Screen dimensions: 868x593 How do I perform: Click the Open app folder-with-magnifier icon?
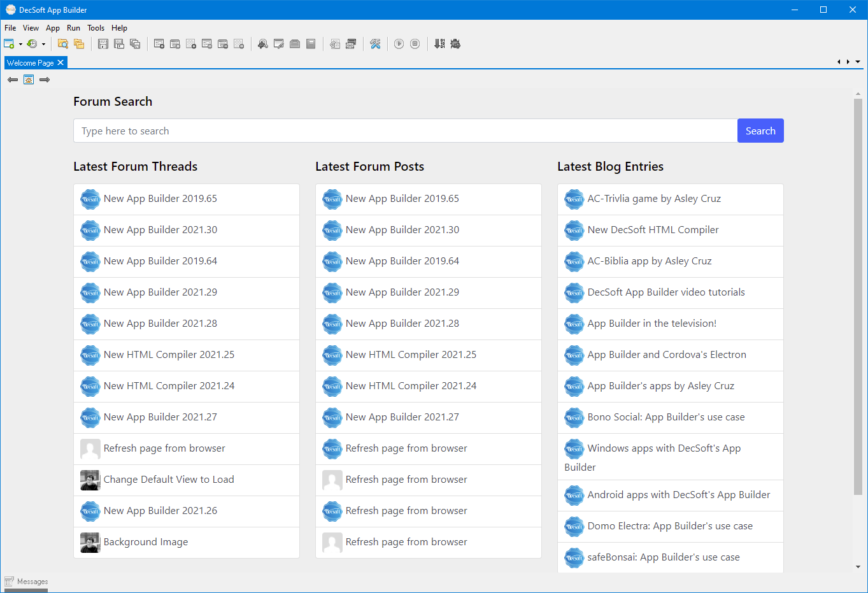pos(63,44)
